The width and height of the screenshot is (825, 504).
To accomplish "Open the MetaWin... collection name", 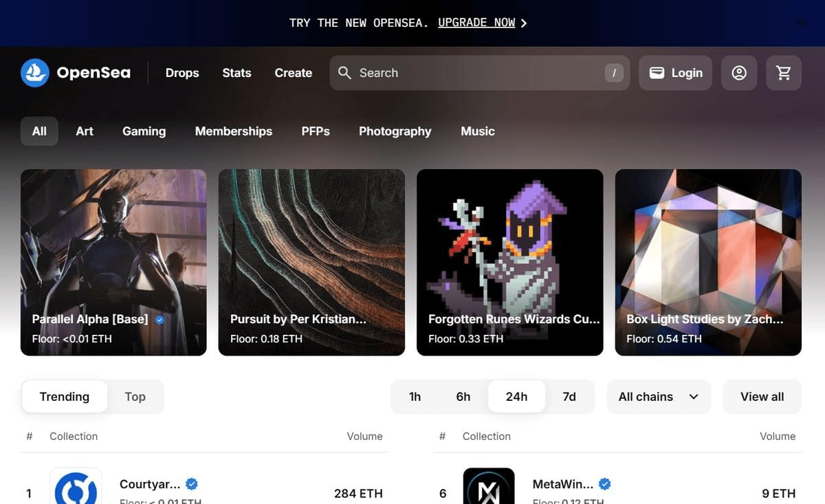I will [x=563, y=484].
